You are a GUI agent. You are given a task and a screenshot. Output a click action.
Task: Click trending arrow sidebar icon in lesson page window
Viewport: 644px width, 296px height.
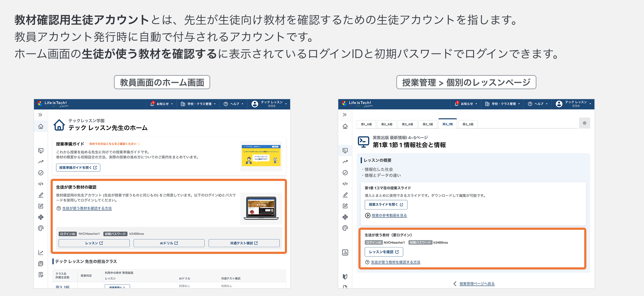(x=345, y=162)
